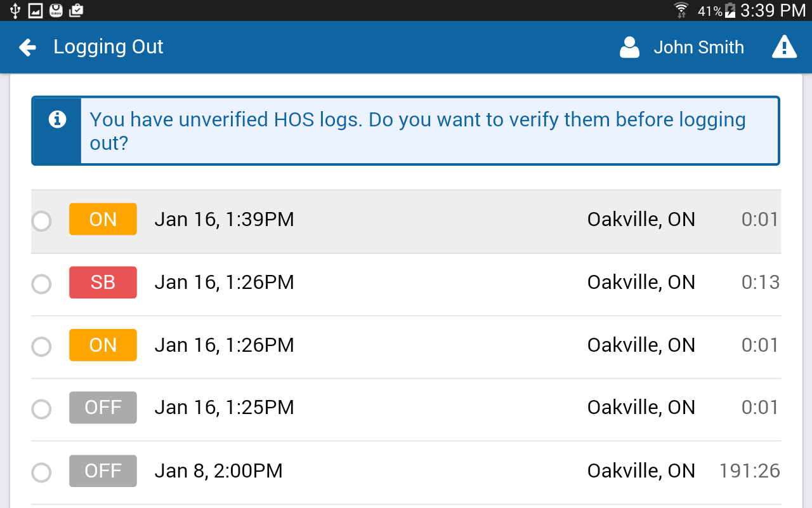Click the 191:26 duration on the Jan 8 entry
Image resolution: width=812 pixels, height=508 pixels.
click(x=750, y=471)
